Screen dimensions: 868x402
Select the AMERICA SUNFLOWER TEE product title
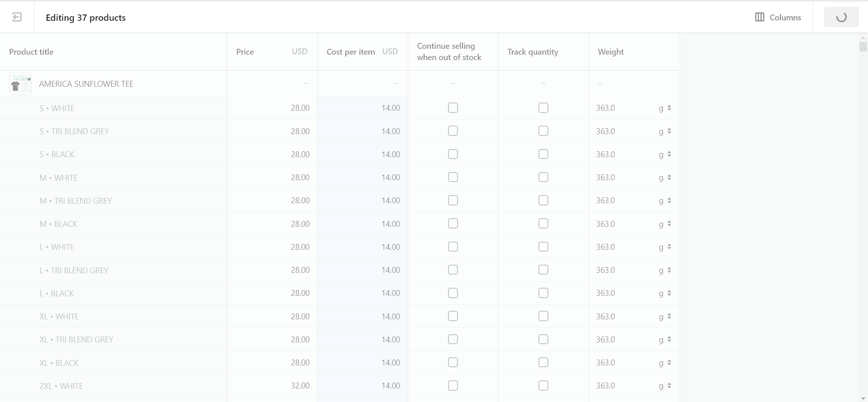[86, 84]
